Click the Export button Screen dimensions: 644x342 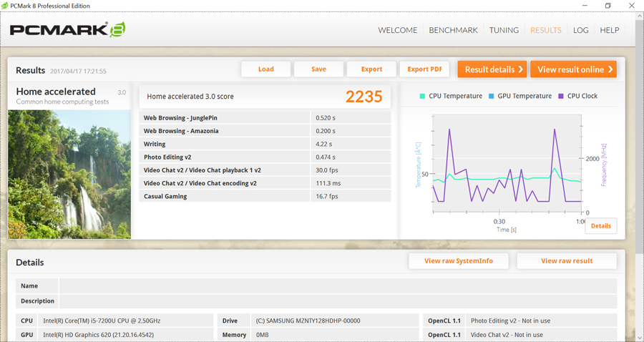coord(371,69)
